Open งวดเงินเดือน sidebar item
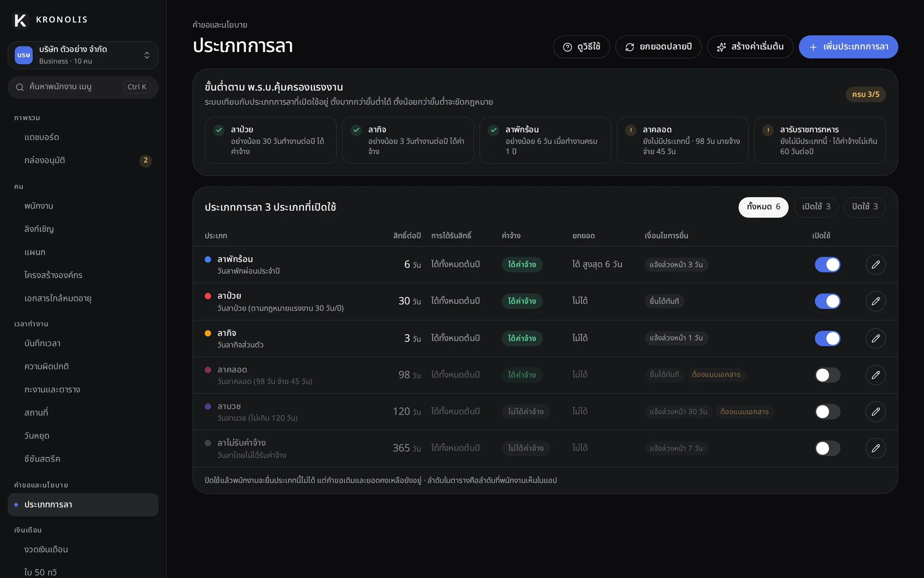The image size is (924, 578). (83, 550)
